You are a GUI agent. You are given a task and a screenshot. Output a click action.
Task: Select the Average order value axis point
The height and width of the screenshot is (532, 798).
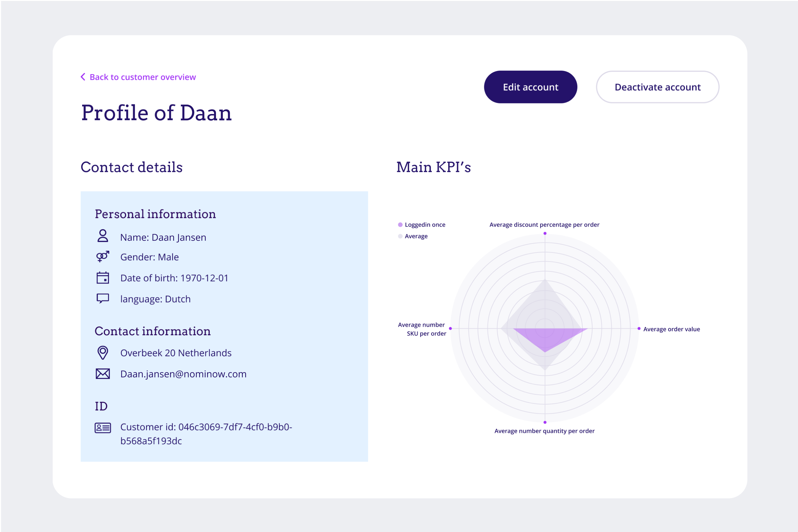[x=639, y=328]
